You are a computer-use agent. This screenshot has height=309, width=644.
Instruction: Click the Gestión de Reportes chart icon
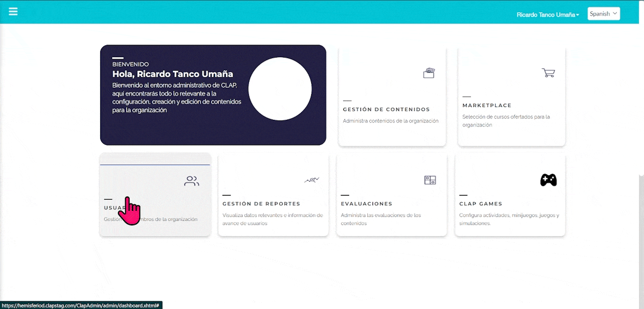tap(312, 180)
